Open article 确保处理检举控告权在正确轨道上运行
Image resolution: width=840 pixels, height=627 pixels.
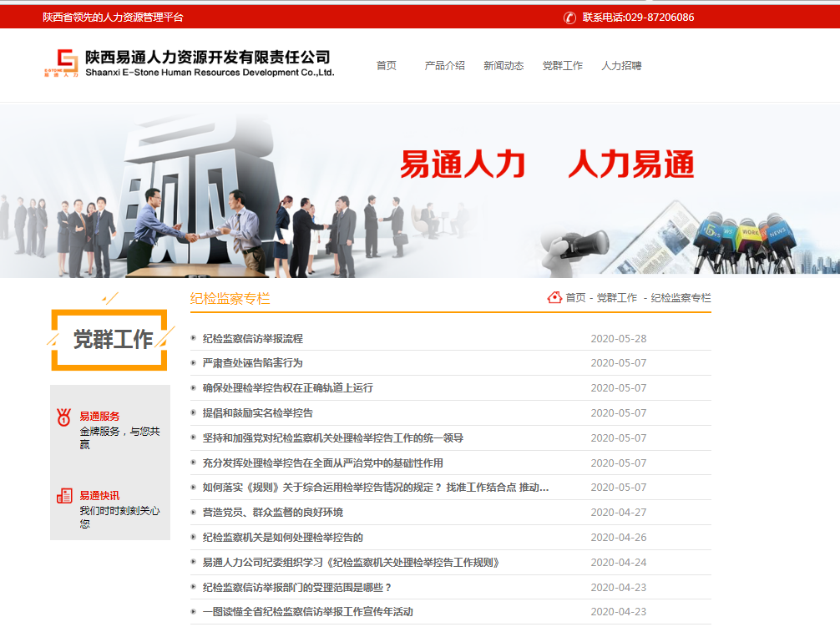tap(288, 387)
